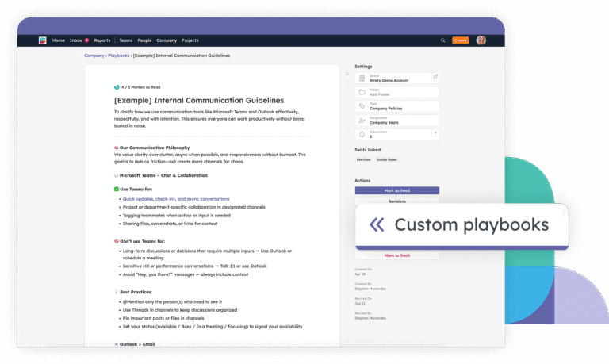Open Teams from navigation bar
The height and width of the screenshot is (364, 609).
click(x=126, y=40)
